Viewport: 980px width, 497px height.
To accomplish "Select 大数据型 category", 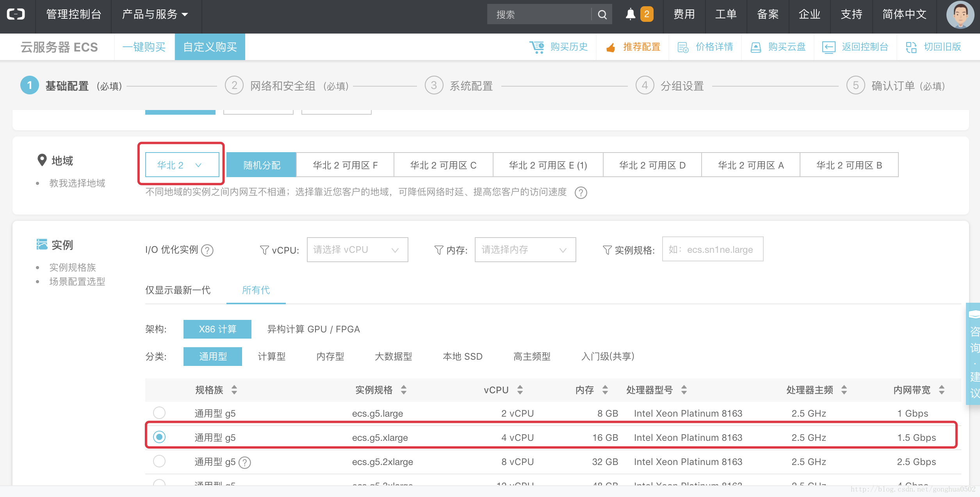I will click(x=394, y=357).
